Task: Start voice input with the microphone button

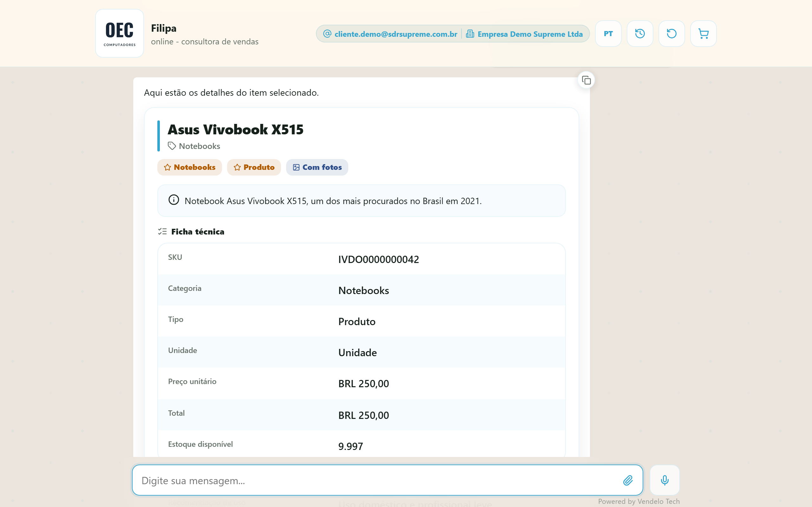Action: click(x=665, y=480)
